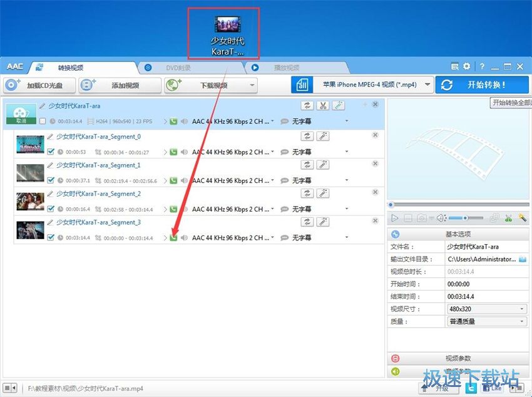Browse output folder with folder icon
The image size is (532, 397).
tap(523, 259)
